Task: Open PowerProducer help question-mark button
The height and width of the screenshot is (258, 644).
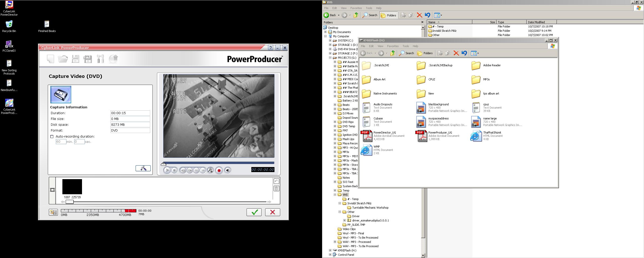Action: tap(270, 48)
